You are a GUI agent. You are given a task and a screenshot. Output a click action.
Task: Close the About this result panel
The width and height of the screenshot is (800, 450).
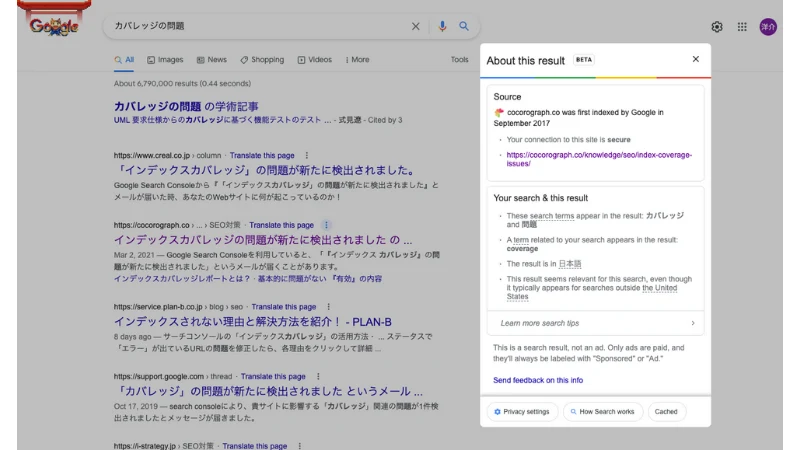(695, 59)
